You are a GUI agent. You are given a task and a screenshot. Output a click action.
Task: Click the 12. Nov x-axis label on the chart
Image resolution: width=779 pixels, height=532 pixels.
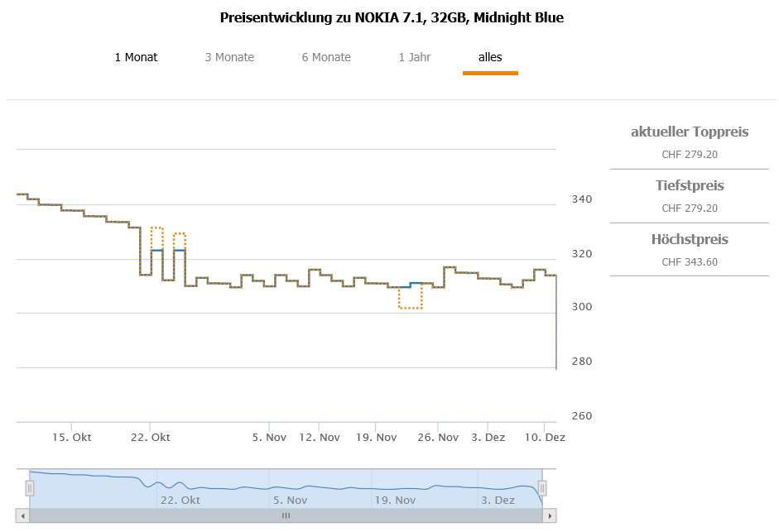coord(319,437)
